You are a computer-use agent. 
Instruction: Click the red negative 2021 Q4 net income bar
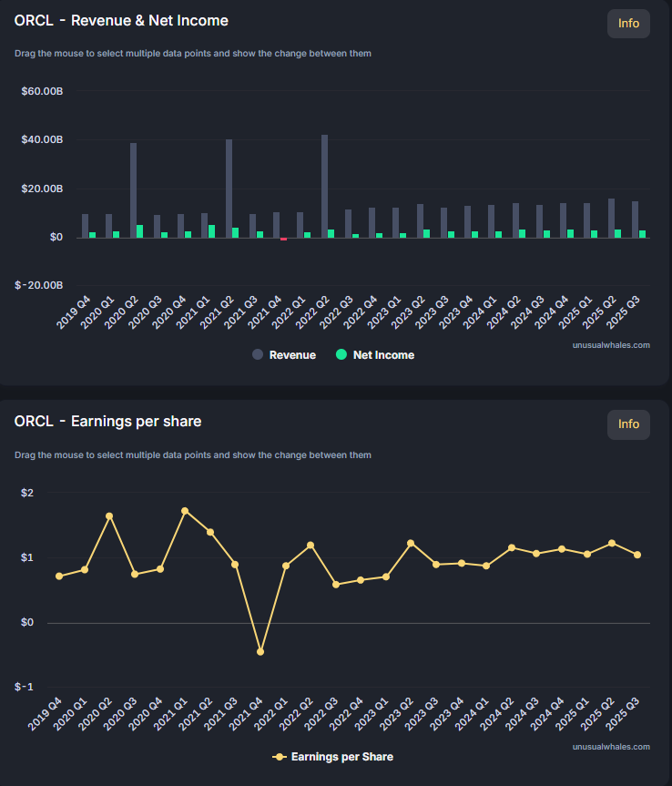click(x=284, y=239)
